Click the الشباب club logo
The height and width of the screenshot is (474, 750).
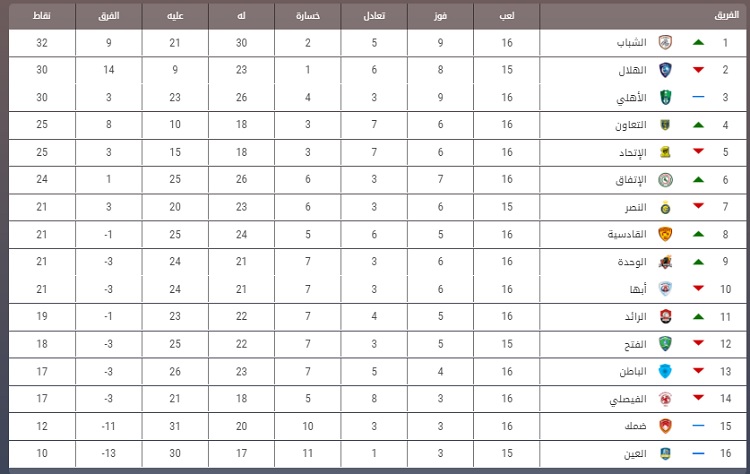point(665,43)
